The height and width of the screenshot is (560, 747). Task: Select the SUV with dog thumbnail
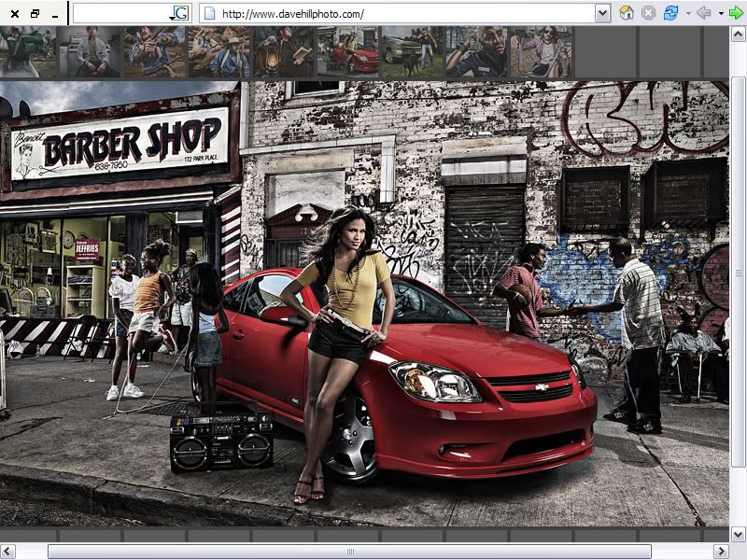point(411,51)
